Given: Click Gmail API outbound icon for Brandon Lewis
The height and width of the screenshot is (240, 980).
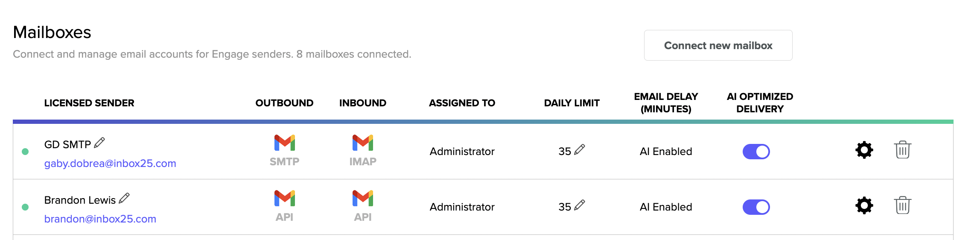Looking at the screenshot, I should [x=285, y=199].
